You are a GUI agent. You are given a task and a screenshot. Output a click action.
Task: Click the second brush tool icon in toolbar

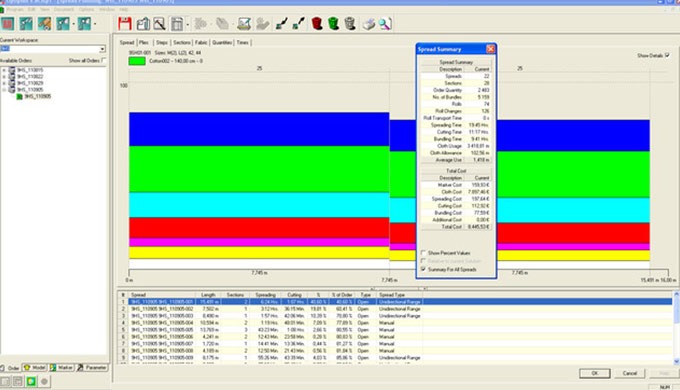tap(298, 23)
